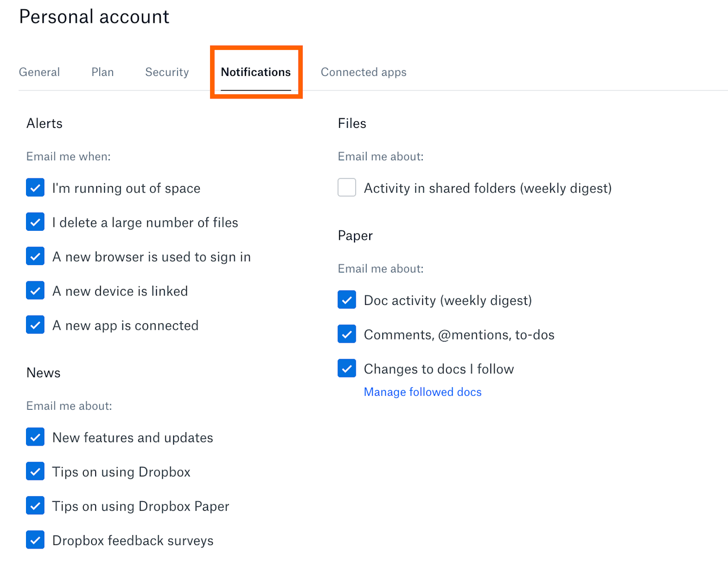The image size is (728, 586).
Task: Switch to the Plan tab
Action: (102, 72)
